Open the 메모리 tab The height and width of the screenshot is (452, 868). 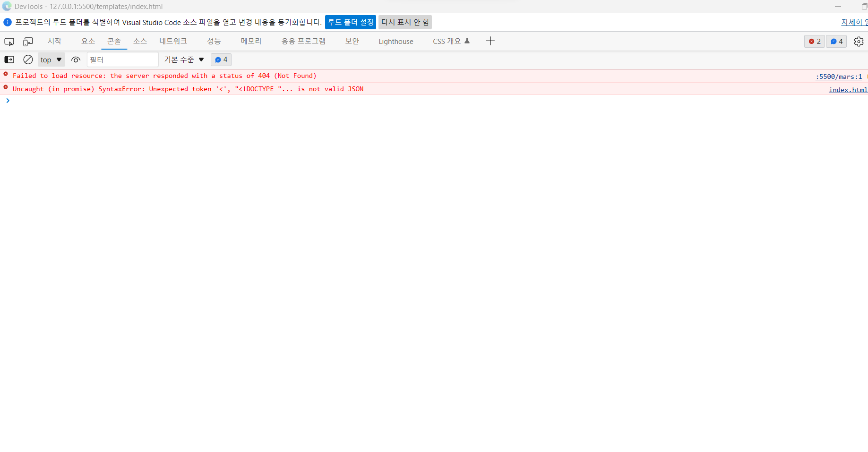tap(251, 41)
